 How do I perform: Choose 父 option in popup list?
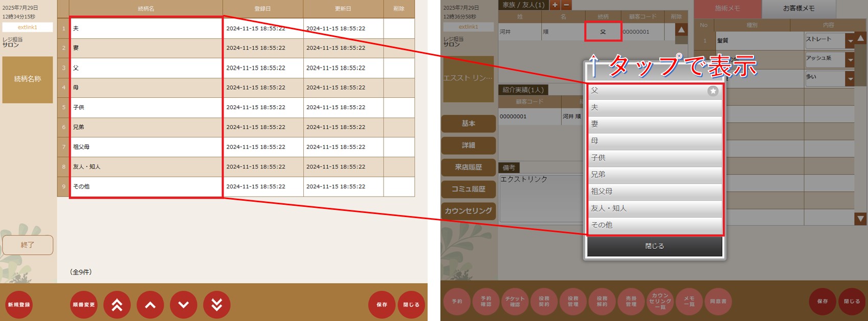655,91
